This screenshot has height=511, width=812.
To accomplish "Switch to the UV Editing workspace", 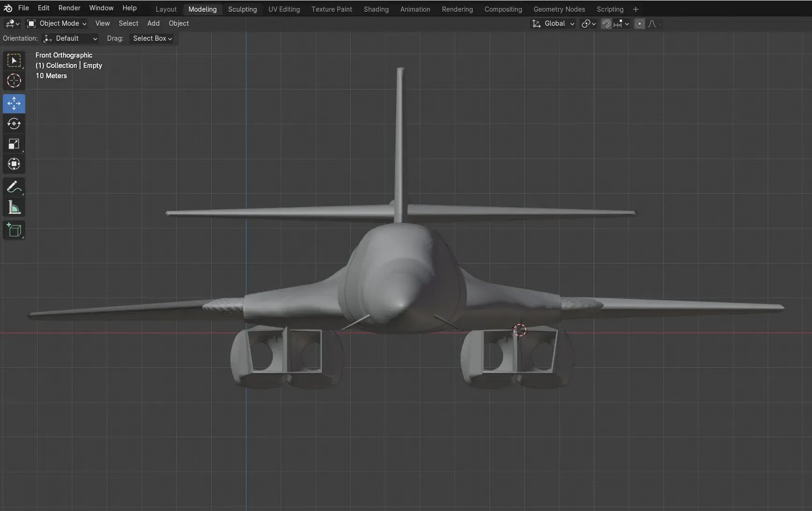I will tap(284, 9).
